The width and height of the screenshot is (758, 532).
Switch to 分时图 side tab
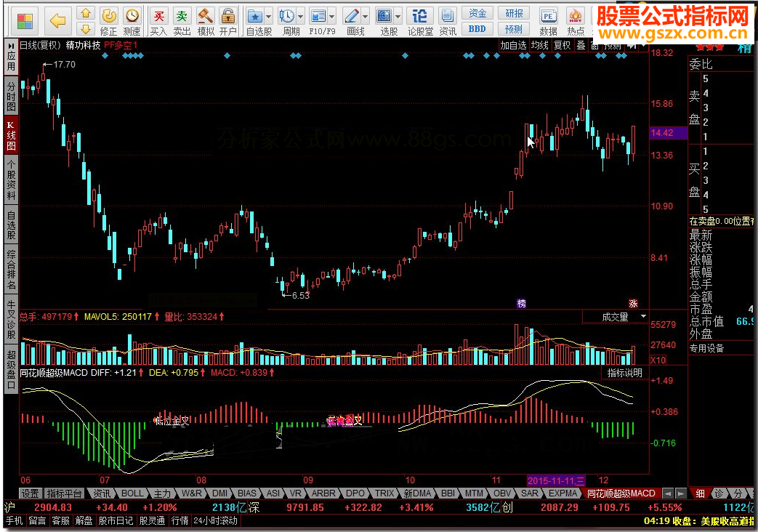(x=11, y=96)
